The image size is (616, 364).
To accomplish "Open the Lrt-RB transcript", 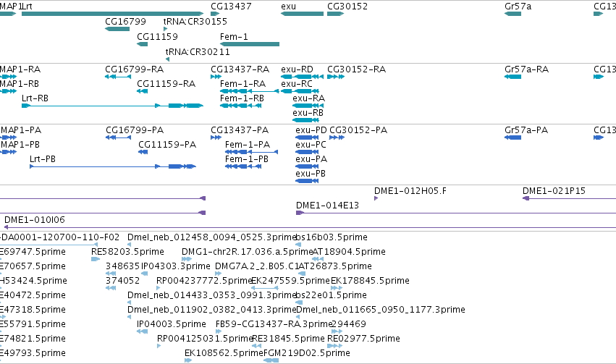I will tap(112, 106).
